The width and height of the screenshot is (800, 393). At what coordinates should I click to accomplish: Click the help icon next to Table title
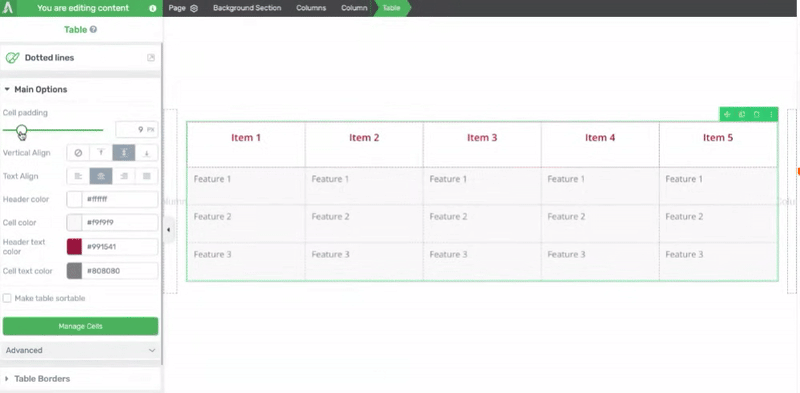(93, 30)
